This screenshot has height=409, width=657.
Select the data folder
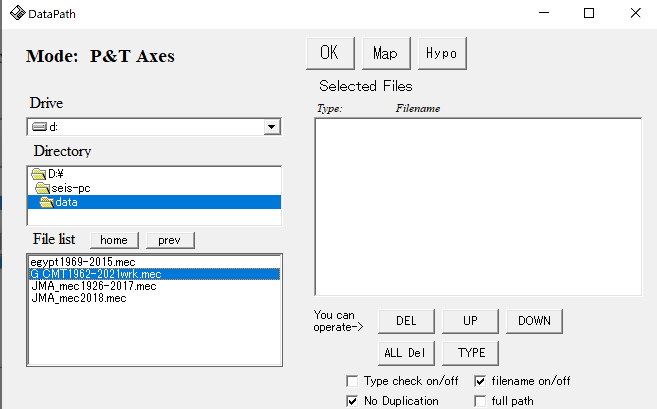[x=154, y=202]
